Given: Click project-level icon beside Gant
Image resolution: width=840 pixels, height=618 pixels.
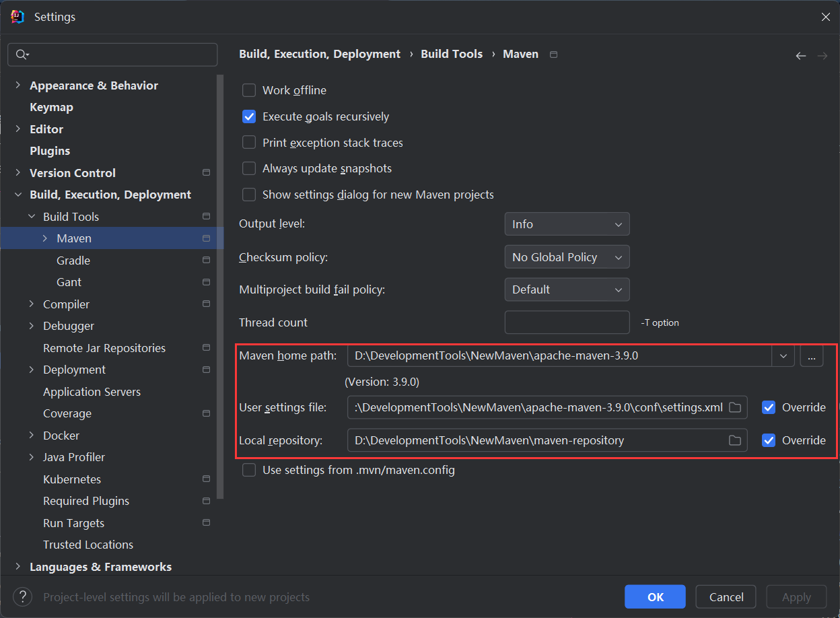Looking at the screenshot, I should [206, 282].
